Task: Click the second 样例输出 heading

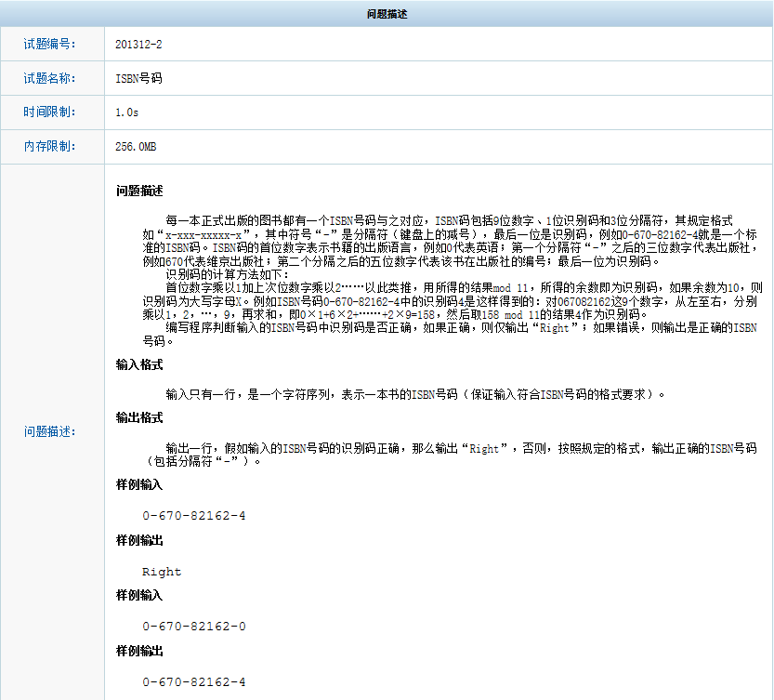Action: [139, 651]
